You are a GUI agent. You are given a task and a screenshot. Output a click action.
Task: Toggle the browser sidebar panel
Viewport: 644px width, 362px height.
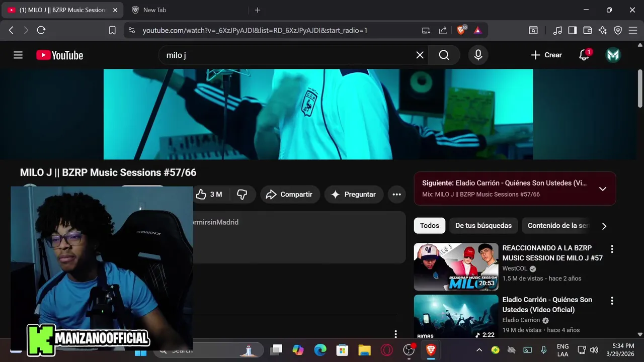coord(573,30)
